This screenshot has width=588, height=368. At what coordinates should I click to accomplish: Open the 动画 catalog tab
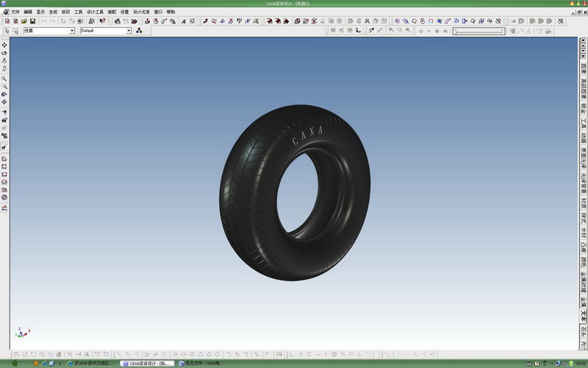pos(583,137)
